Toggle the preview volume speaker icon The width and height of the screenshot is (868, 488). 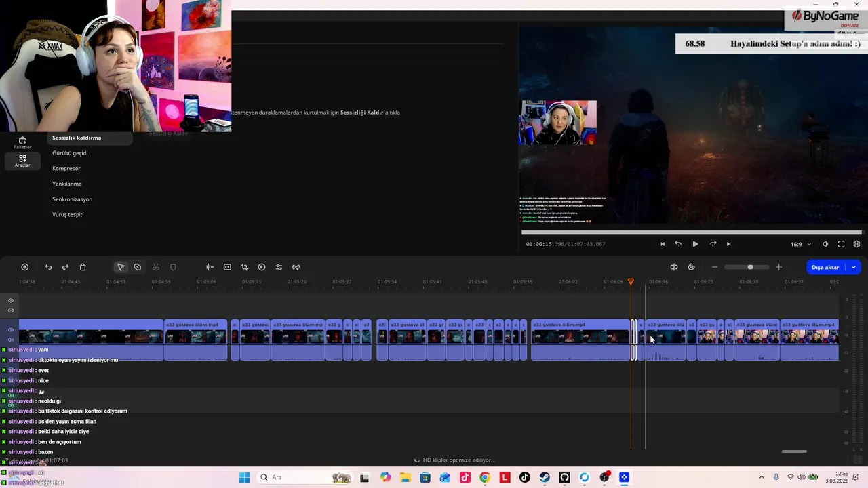point(825,244)
